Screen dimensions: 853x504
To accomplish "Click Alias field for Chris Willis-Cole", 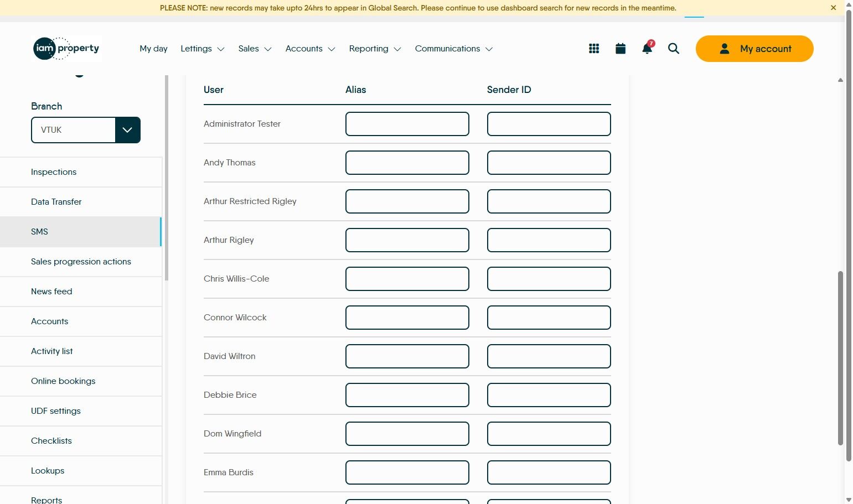I will pos(407,279).
